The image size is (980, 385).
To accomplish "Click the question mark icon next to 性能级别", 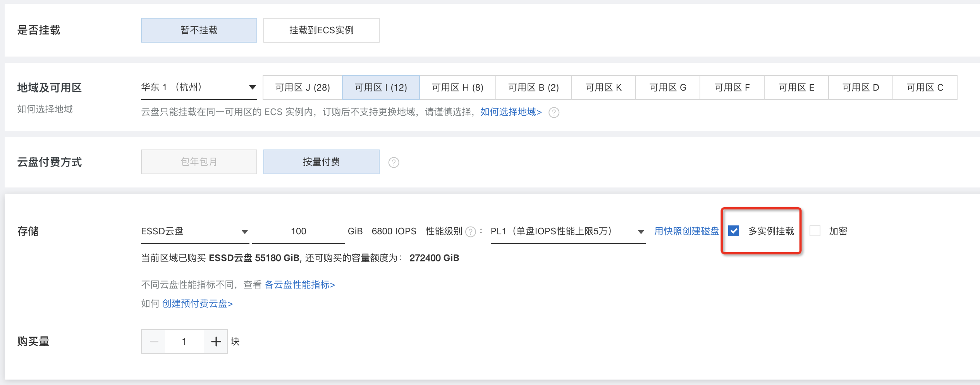I will point(470,231).
